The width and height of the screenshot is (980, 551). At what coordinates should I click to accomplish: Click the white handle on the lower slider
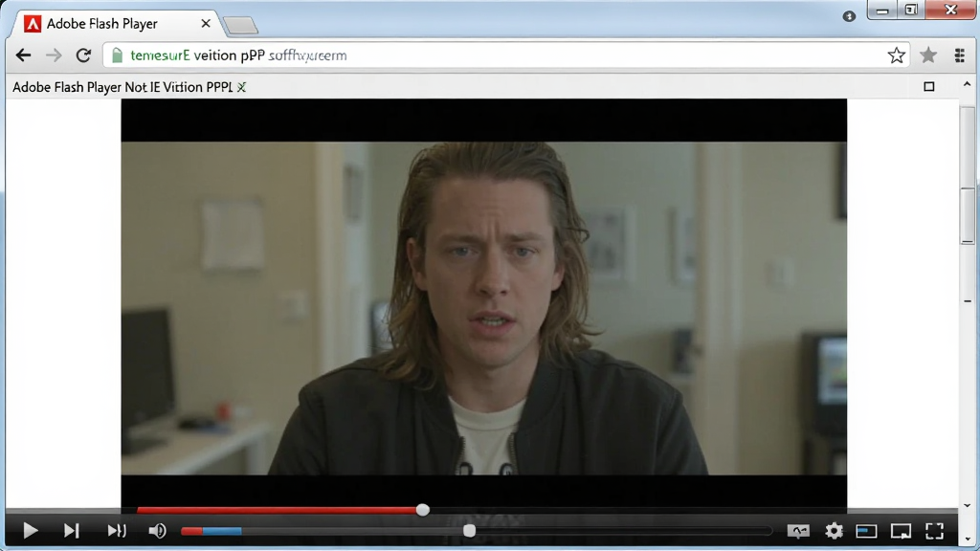click(x=469, y=531)
